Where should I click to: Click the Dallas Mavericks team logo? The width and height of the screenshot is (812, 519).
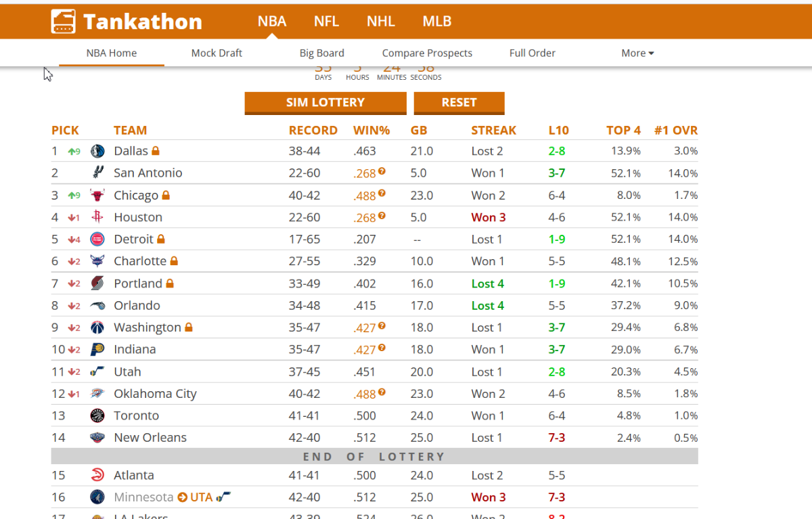pyautogui.click(x=97, y=151)
